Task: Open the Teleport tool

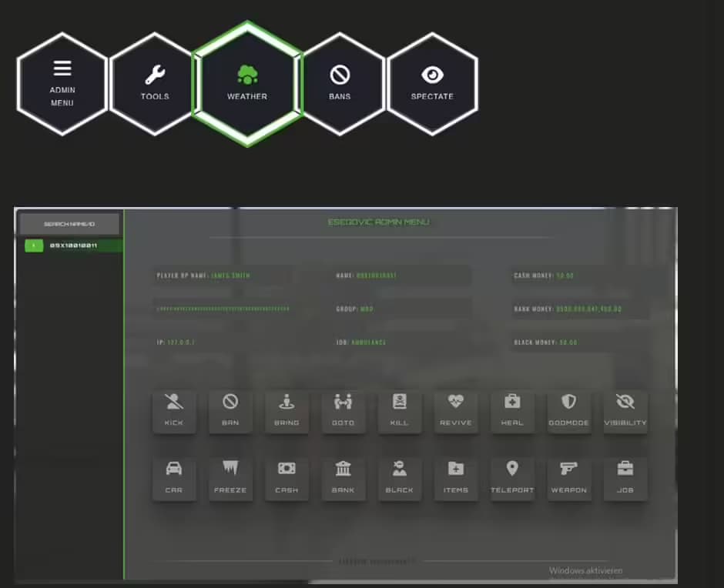Action: pos(512,477)
